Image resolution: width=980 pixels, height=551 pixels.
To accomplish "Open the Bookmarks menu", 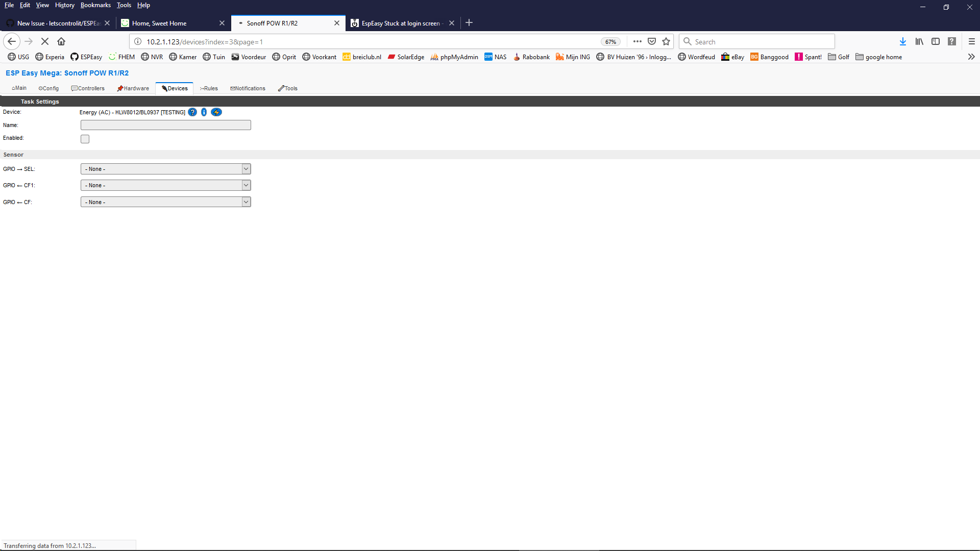I will click(95, 5).
